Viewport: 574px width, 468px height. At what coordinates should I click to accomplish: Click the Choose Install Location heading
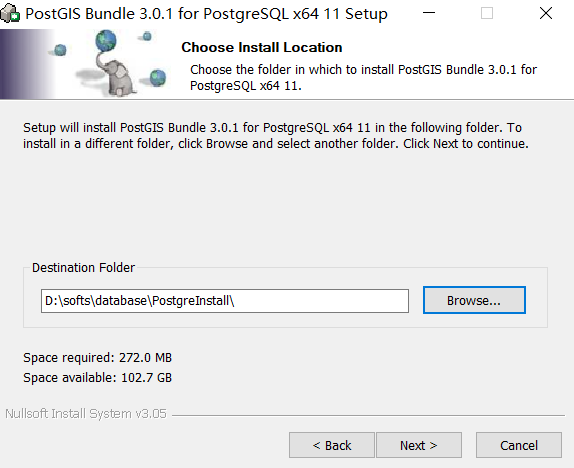(262, 47)
